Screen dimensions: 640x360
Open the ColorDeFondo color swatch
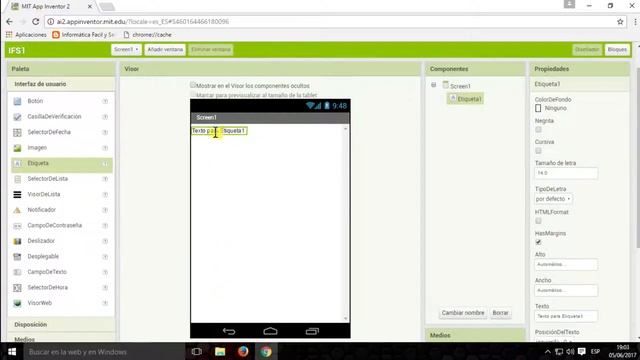pos(538,108)
